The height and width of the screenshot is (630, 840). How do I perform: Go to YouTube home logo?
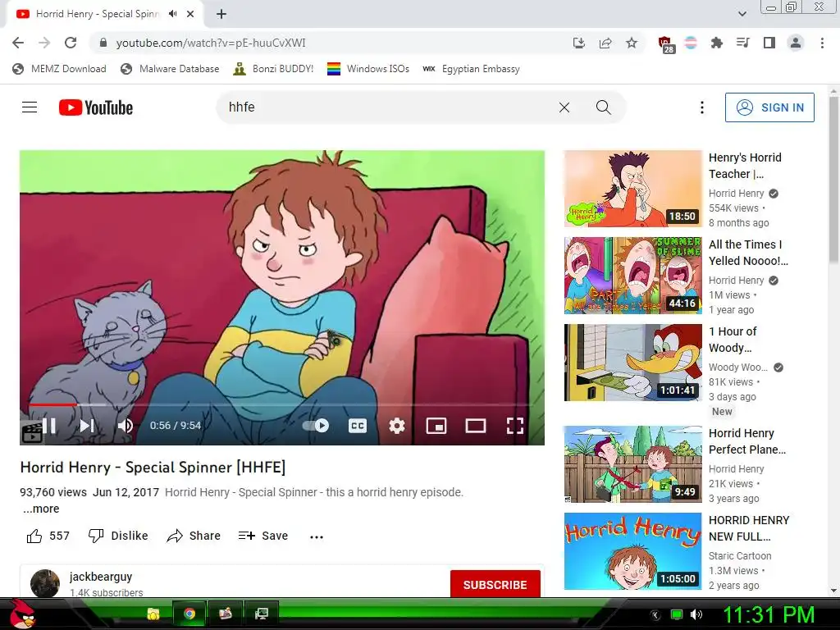coord(96,107)
